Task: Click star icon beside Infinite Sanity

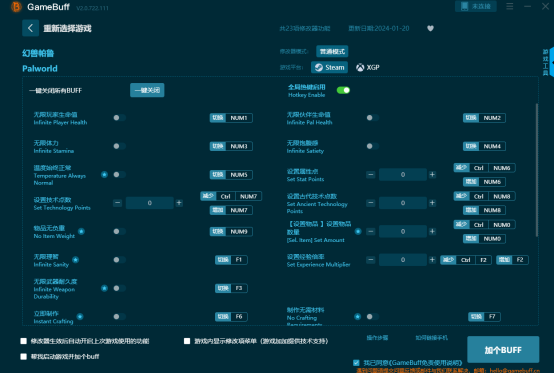Action: point(76,260)
